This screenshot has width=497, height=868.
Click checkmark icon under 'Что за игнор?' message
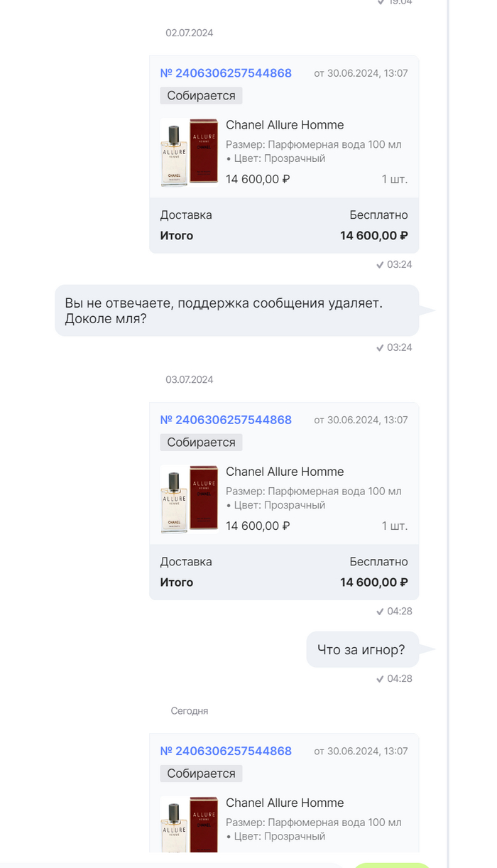380,678
